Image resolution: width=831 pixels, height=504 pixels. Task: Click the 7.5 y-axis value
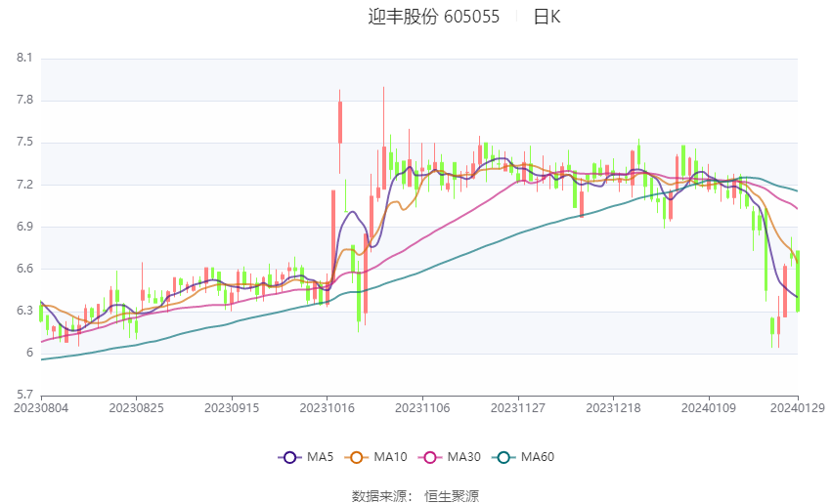24,142
